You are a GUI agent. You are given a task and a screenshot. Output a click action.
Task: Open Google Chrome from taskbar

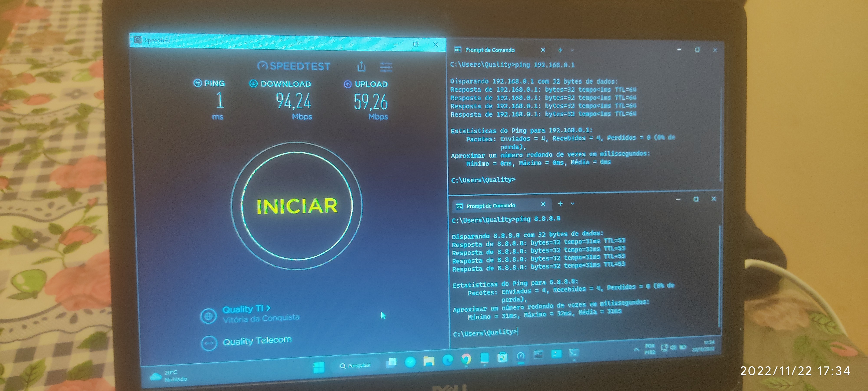click(x=466, y=359)
